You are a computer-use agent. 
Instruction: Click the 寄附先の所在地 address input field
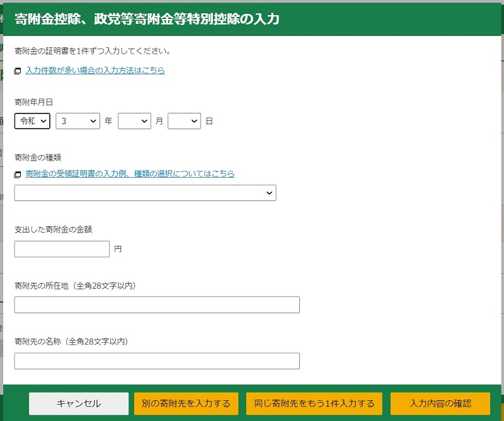(157, 304)
